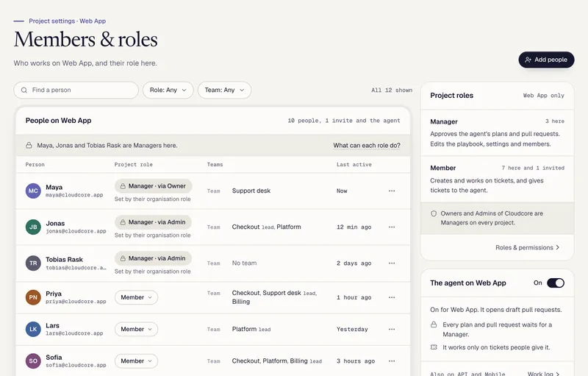Screen dimensions: 588x376
Task: Click the 'Member' role heading in Project roles
Action: pyautogui.click(x=443, y=168)
